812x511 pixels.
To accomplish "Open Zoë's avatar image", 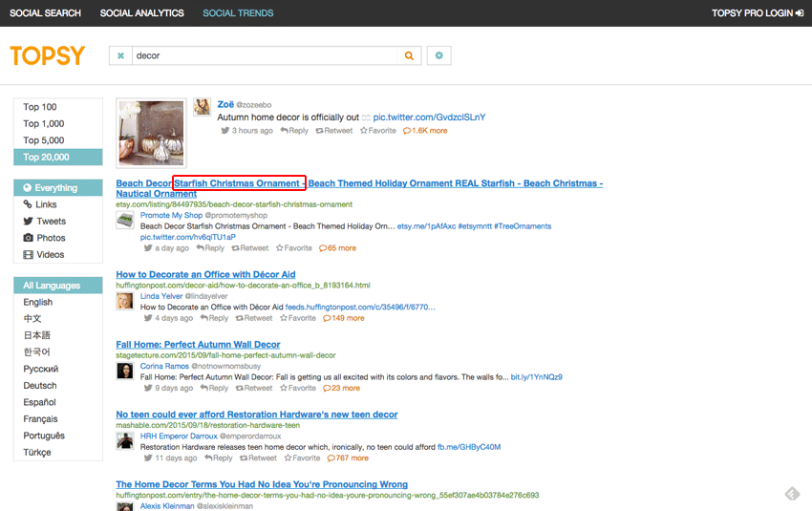I will point(202,107).
